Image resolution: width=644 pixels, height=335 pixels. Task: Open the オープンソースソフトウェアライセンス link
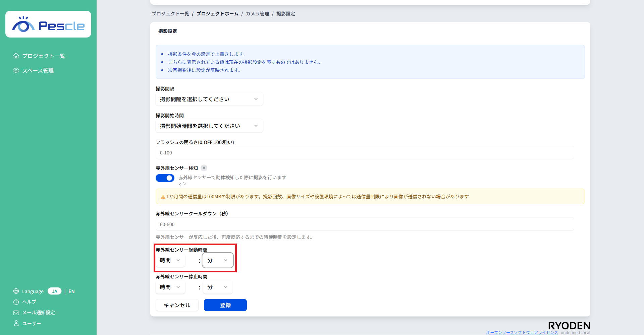(522, 333)
